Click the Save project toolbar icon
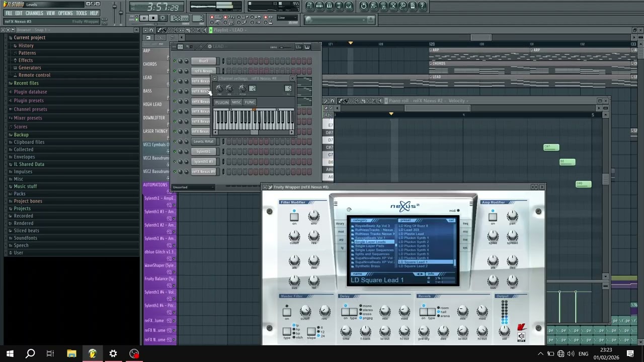This screenshot has height=362, width=644. coord(373,6)
